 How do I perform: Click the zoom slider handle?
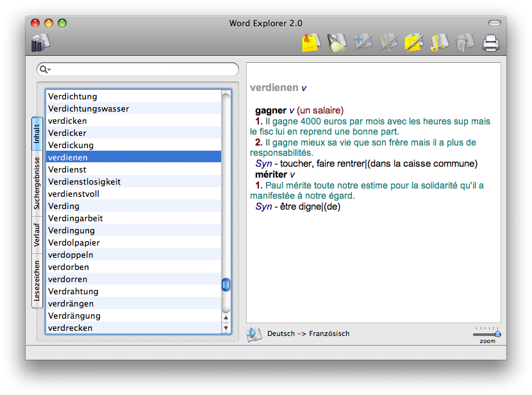[x=497, y=333]
